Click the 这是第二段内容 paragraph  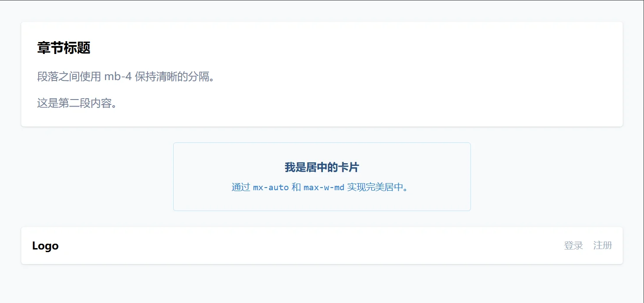pyautogui.click(x=77, y=104)
